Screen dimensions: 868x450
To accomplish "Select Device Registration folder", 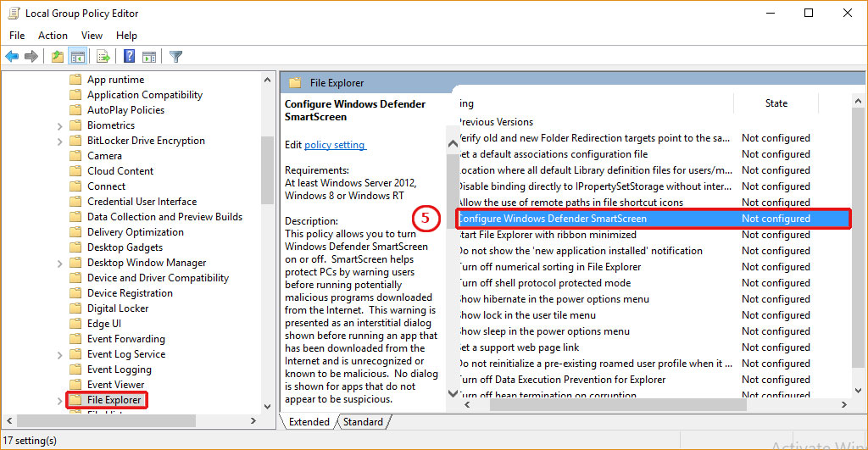I will point(130,293).
